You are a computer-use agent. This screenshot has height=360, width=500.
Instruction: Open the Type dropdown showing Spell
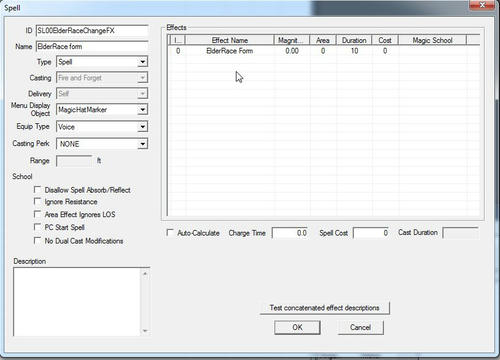(x=102, y=62)
